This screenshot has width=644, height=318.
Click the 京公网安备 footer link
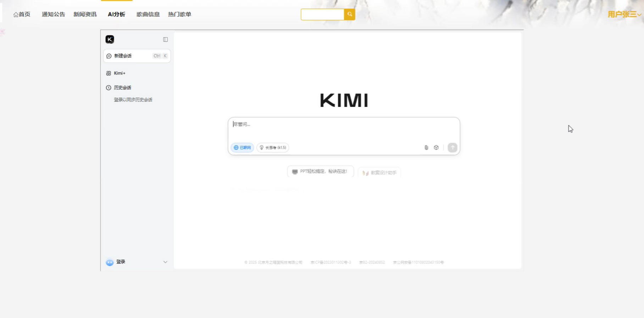418,262
